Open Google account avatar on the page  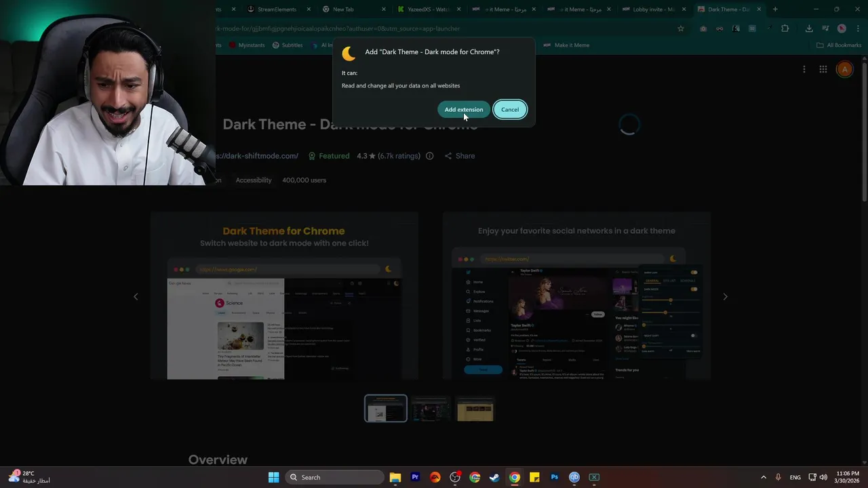pos(844,69)
